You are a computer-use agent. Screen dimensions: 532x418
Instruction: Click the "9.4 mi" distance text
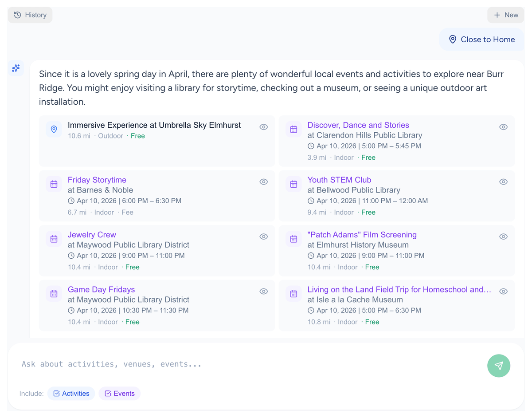(x=317, y=213)
